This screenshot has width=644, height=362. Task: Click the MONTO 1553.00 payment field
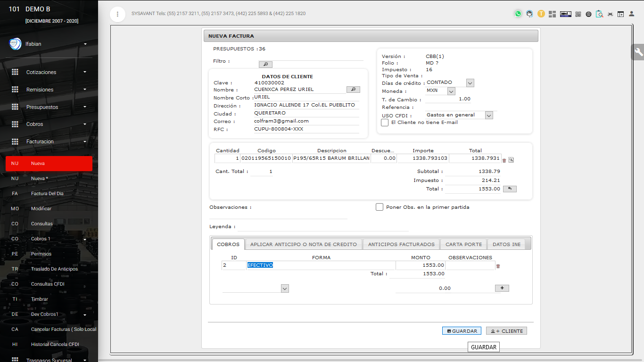pos(421,265)
